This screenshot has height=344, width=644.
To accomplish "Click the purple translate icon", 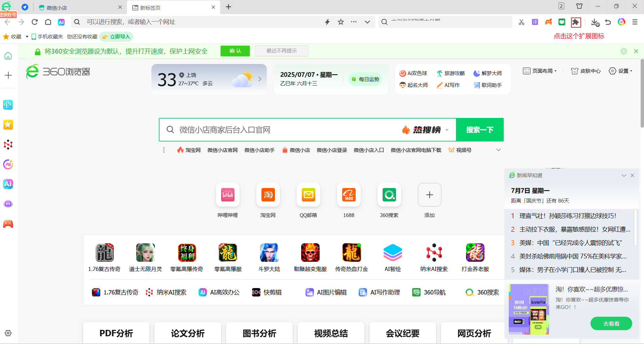I will click(x=535, y=22).
